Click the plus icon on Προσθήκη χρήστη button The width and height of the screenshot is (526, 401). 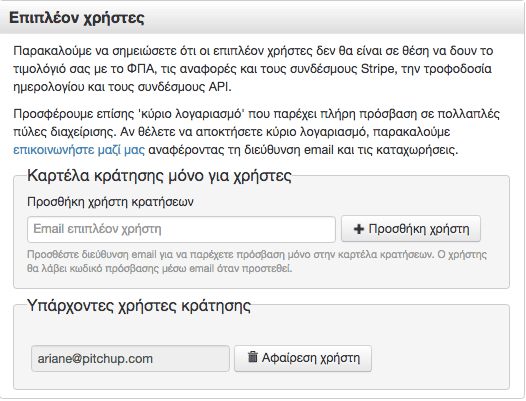pos(359,229)
